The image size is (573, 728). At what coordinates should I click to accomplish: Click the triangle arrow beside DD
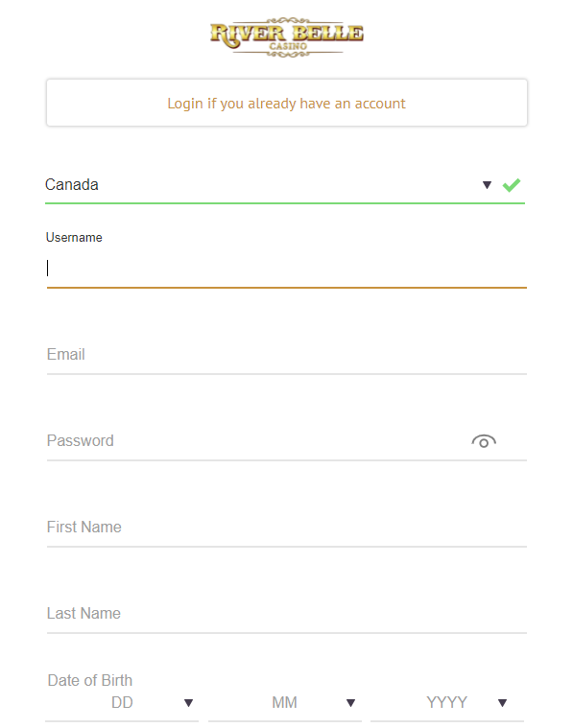[188, 703]
